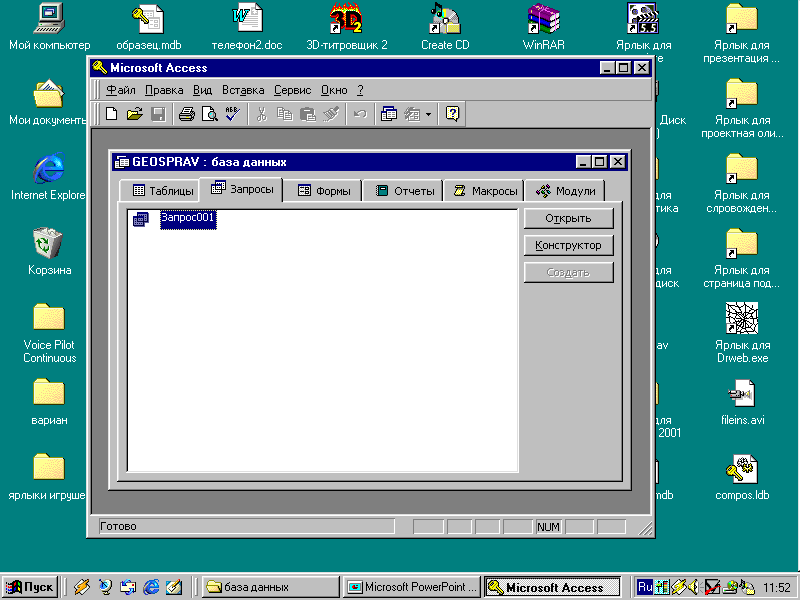The image size is (800, 600).
Task: Open the Правка menu
Action: click(x=164, y=90)
